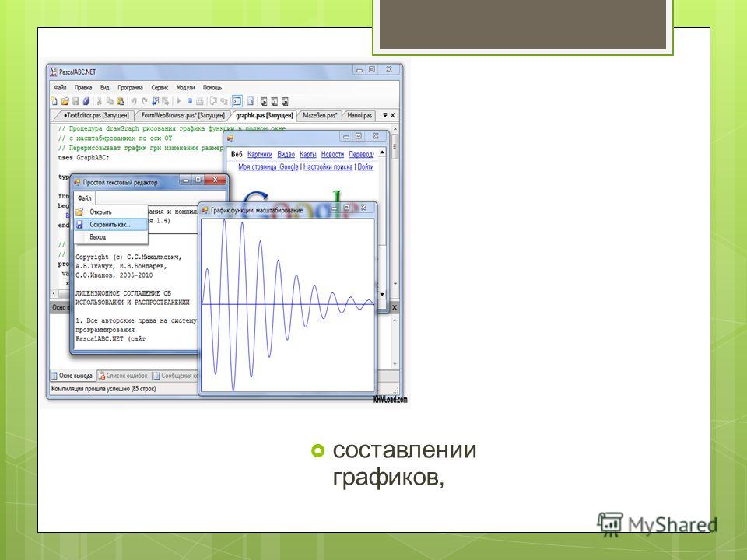Close the output panel with its X
747x560 pixels.
coord(395,308)
